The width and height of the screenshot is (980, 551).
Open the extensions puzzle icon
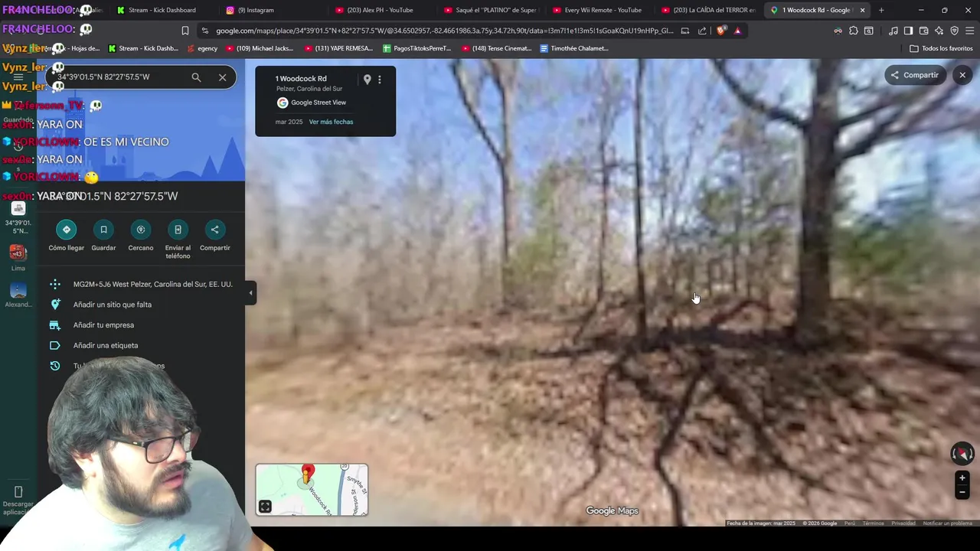coord(854,31)
